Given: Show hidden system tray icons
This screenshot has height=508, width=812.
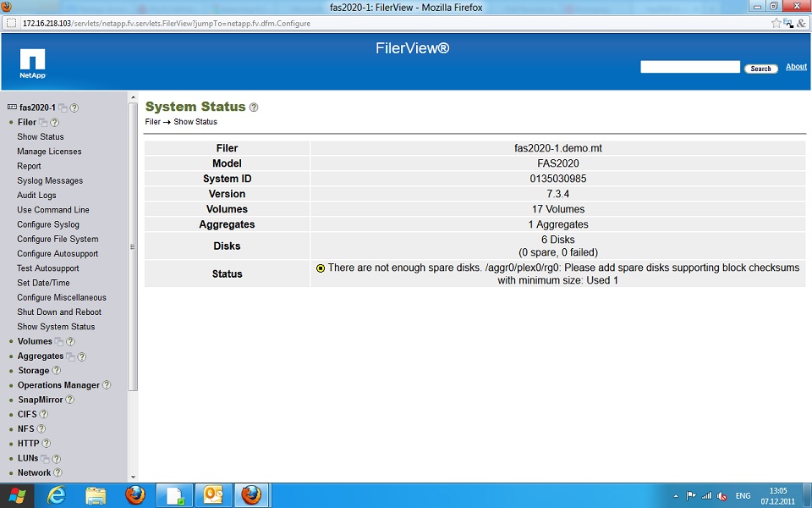Looking at the screenshot, I should pos(676,496).
